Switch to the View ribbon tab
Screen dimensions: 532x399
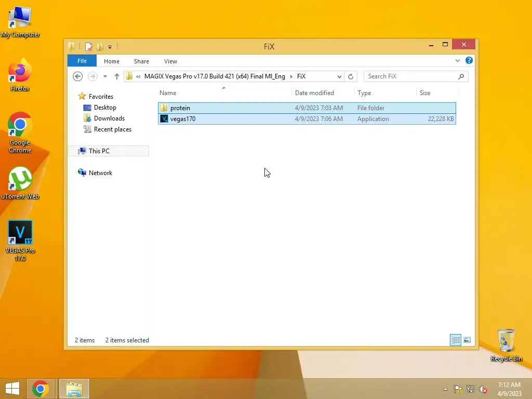[x=170, y=61]
